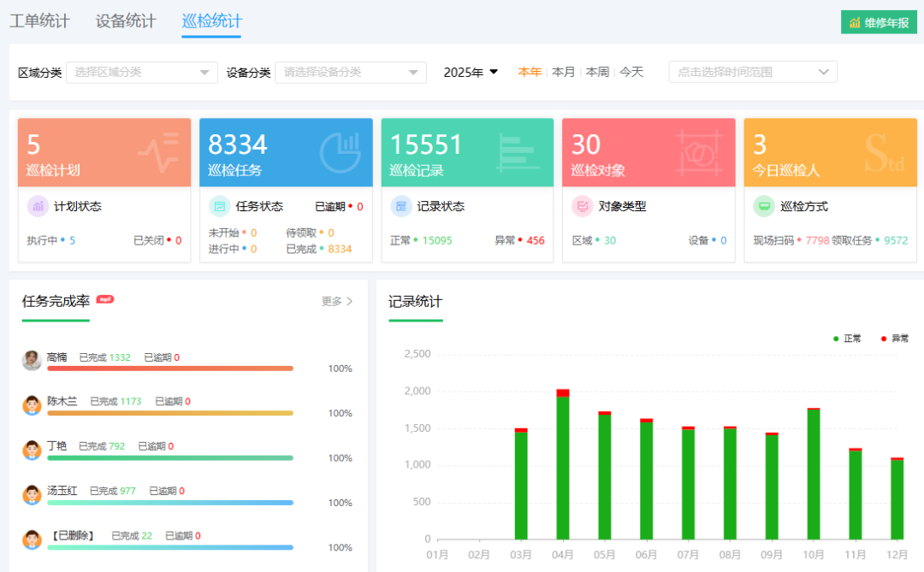Click 高楠's task completion progress bar
The image size is (924, 572).
[x=170, y=369]
